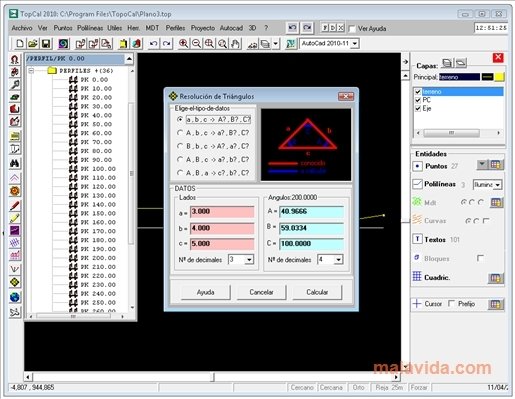This screenshot has height=399, width=515.
Task: Open the Perfiles menu
Action: 175,28
